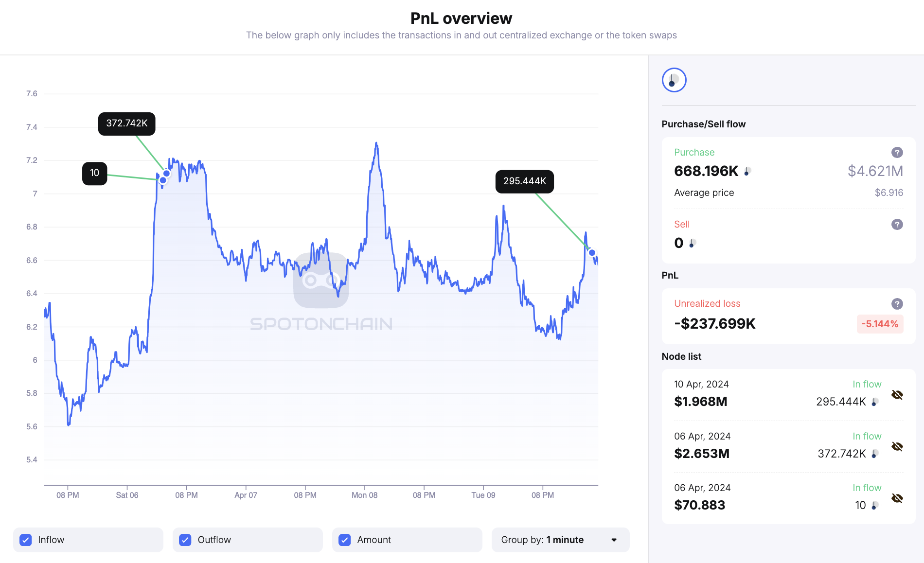924x563 pixels.
Task: Click the token icon next to the Sell value 0
Action: (x=692, y=243)
